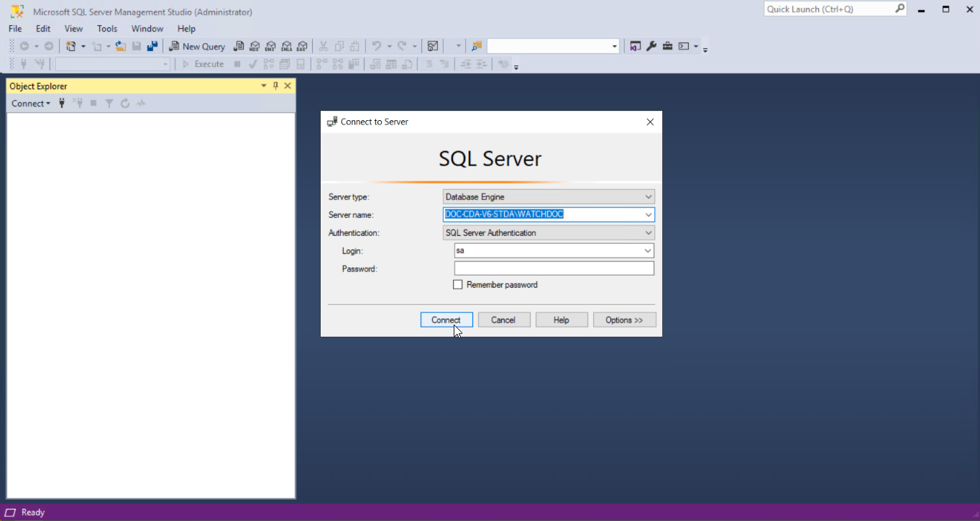Enable the Remember password checkbox
This screenshot has width=980, height=521.
(x=458, y=285)
